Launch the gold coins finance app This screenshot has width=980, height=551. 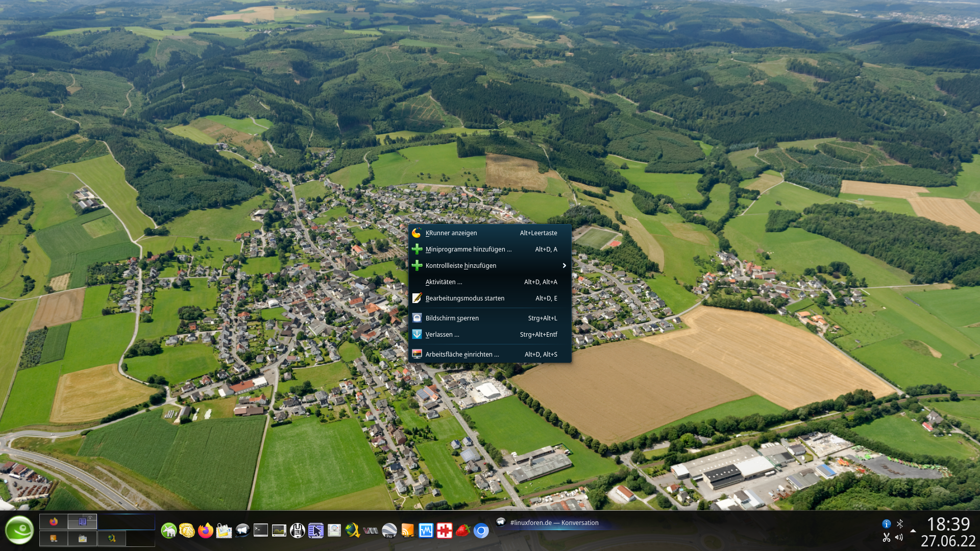[x=187, y=531]
